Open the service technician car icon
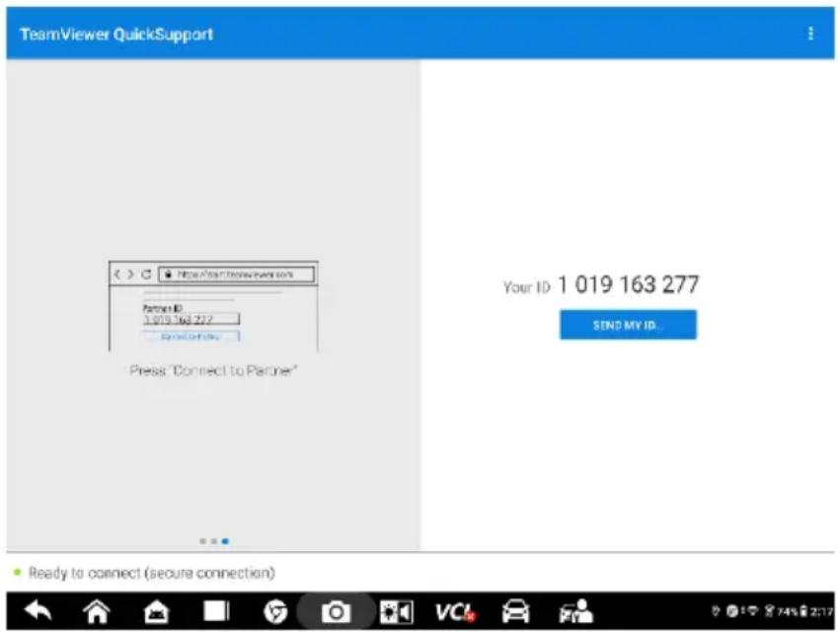840x632 pixels. tap(575, 611)
